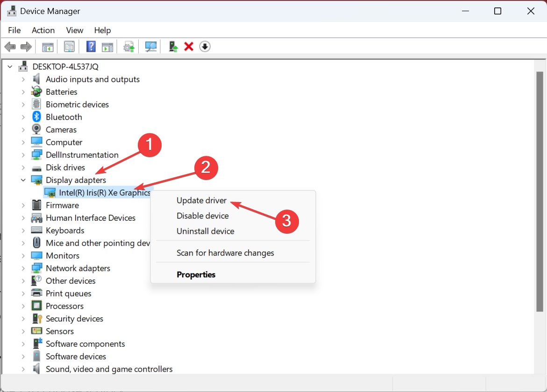Expand Sound, video and game controllers chevron
This screenshot has width=547, height=392.
(x=23, y=369)
